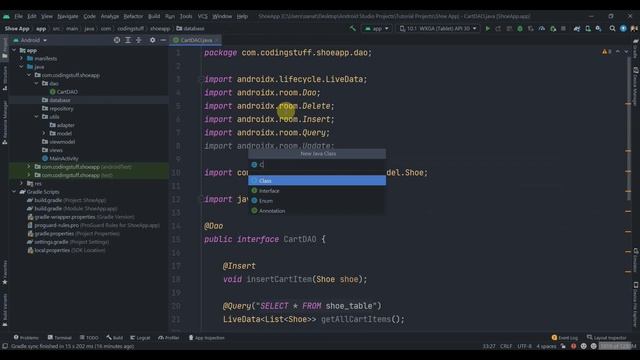640x360 pixels.
Task: Open the Layout Inspector button
Action: tap(607, 338)
